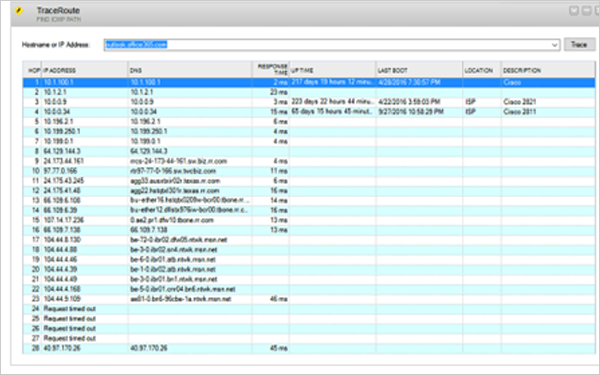Viewport: 600px width, 375px height.
Task: Click the yellow TraceRoute panel icon
Action: (19, 10)
